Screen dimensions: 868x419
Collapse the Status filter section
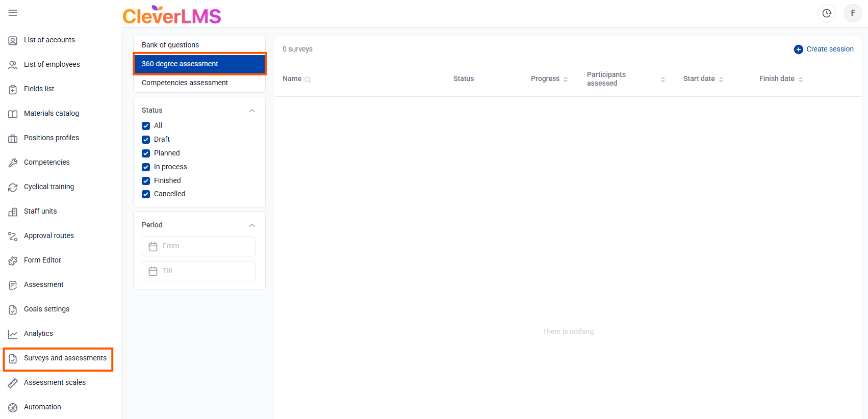(x=252, y=111)
